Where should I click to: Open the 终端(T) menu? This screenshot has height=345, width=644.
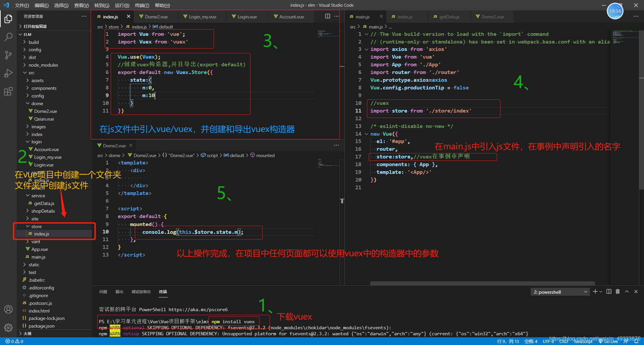142,5
